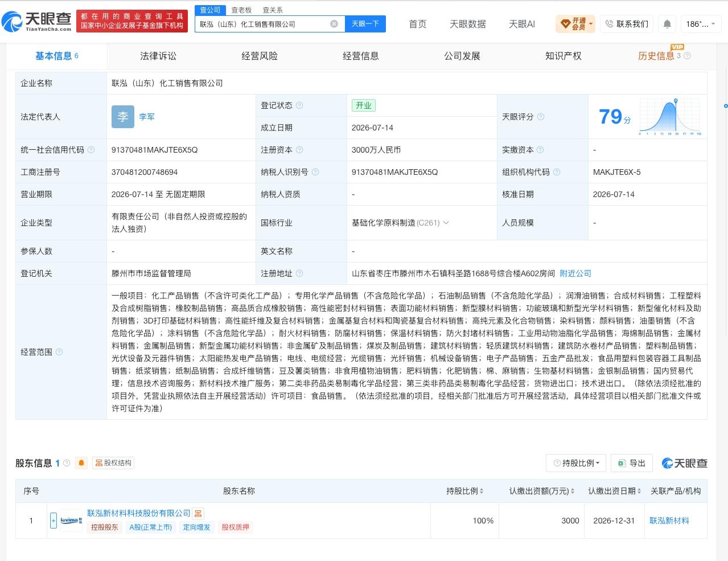
Task: Open the 公司发展 tab
Action: point(462,56)
